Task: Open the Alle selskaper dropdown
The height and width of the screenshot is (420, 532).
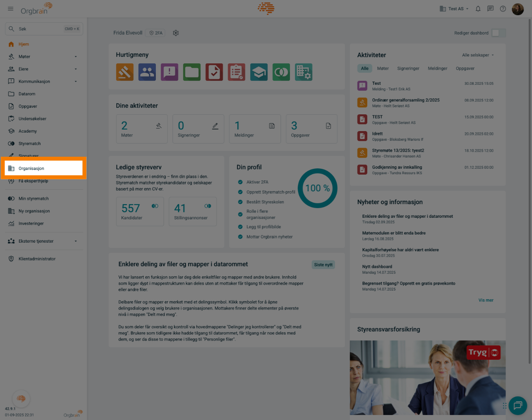Action: tap(478, 55)
